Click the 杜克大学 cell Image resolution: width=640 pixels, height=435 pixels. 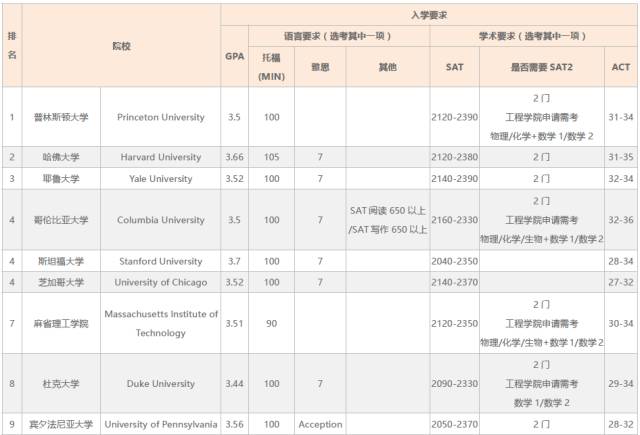(x=61, y=384)
